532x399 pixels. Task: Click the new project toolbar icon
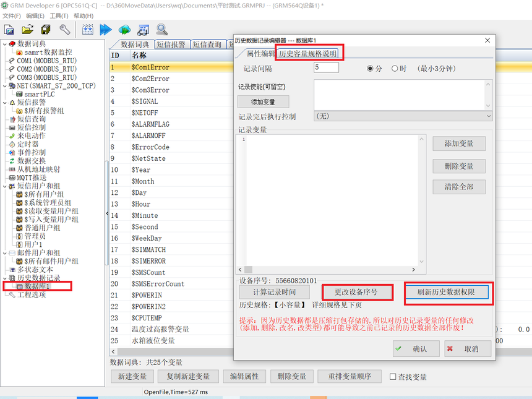(x=9, y=29)
